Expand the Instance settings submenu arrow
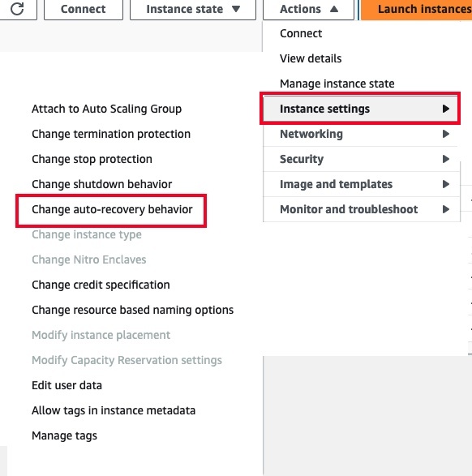This screenshot has height=476, width=472. 445,109
